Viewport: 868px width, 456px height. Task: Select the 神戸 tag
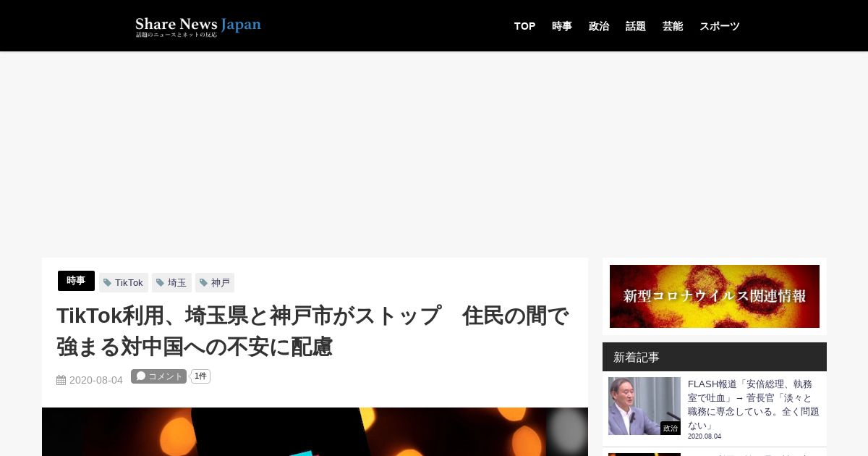(x=215, y=282)
